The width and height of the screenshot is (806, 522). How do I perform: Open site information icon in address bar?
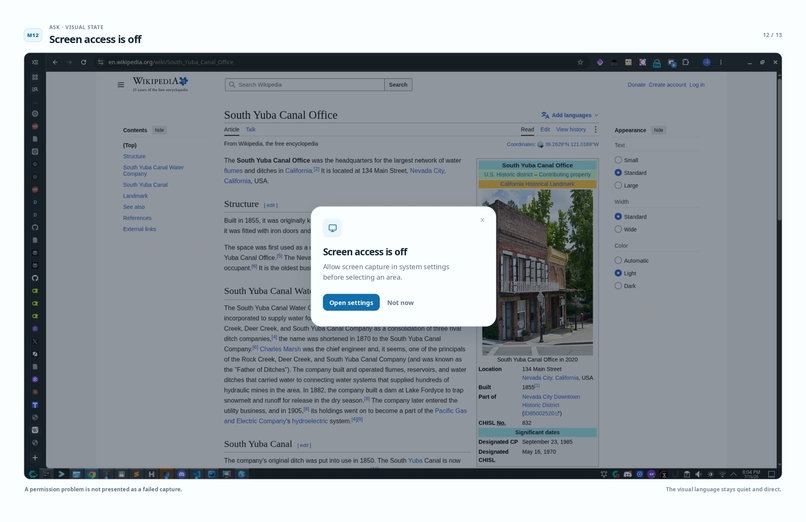[x=101, y=62]
